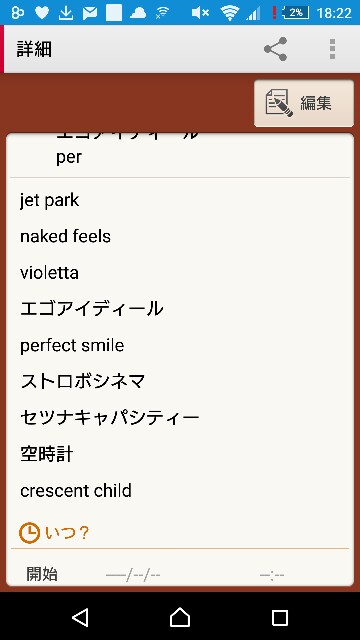Tap the 開始 start date field
This screenshot has width=360, height=640.
click(133, 576)
